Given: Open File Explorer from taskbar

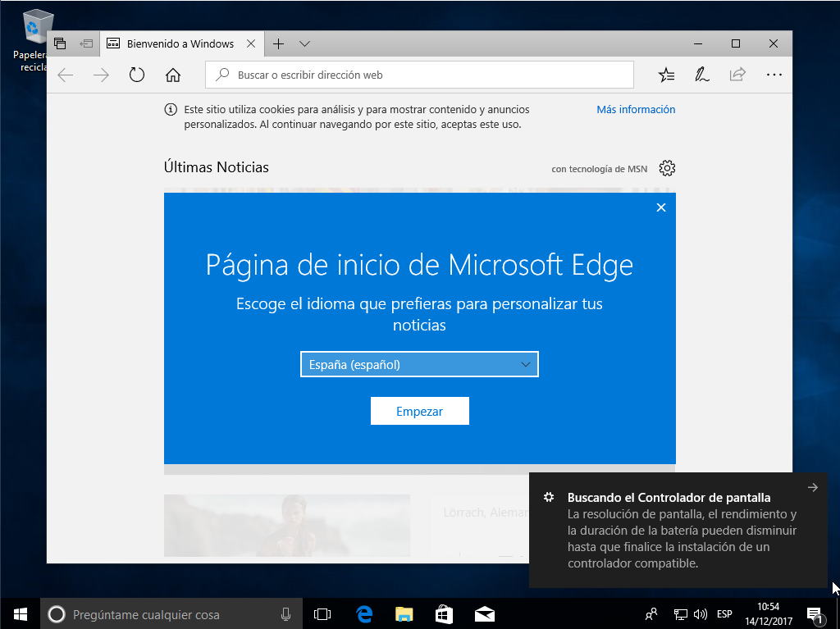Looking at the screenshot, I should point(404,614).
